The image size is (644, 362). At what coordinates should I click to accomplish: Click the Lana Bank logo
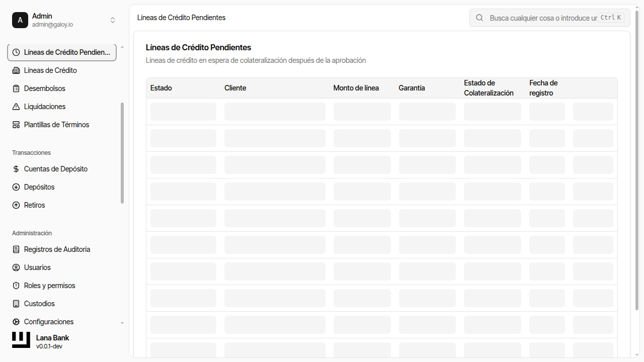[x=21, y=340]
